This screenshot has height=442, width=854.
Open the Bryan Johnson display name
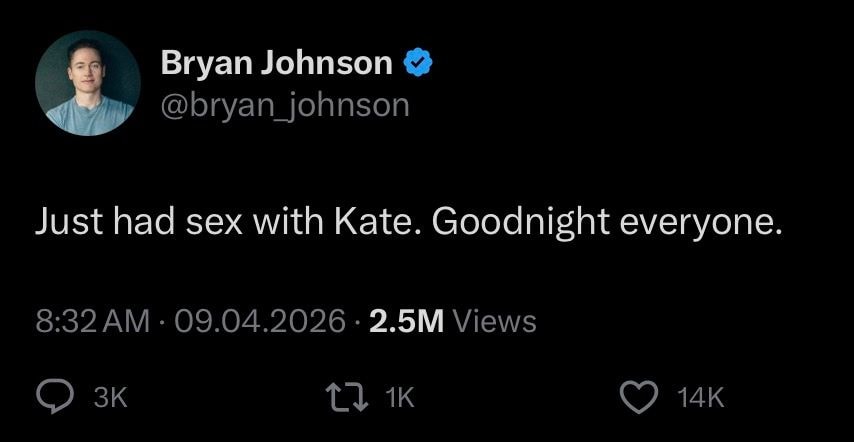coord(277,64)
